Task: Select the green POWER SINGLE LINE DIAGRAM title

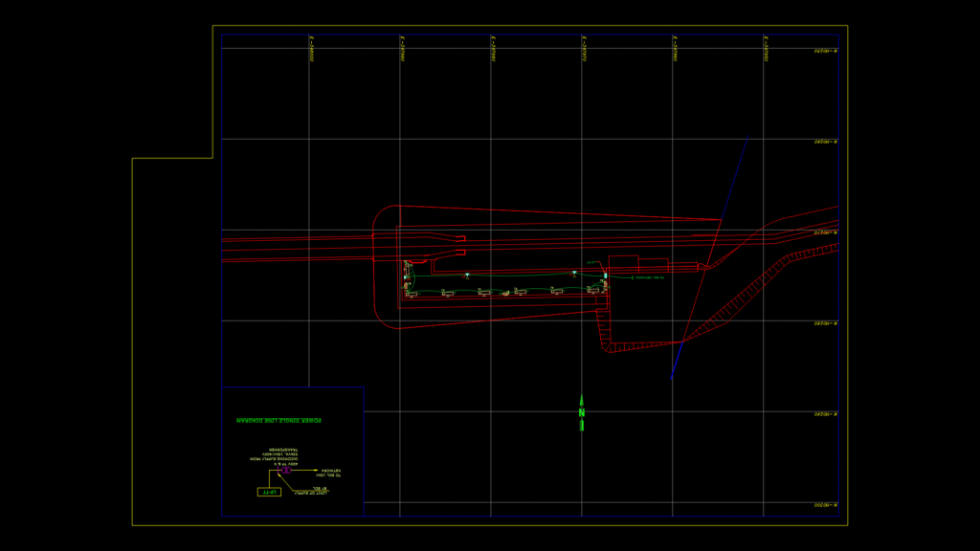Action: pyautogui.click(x=279, y=421)
